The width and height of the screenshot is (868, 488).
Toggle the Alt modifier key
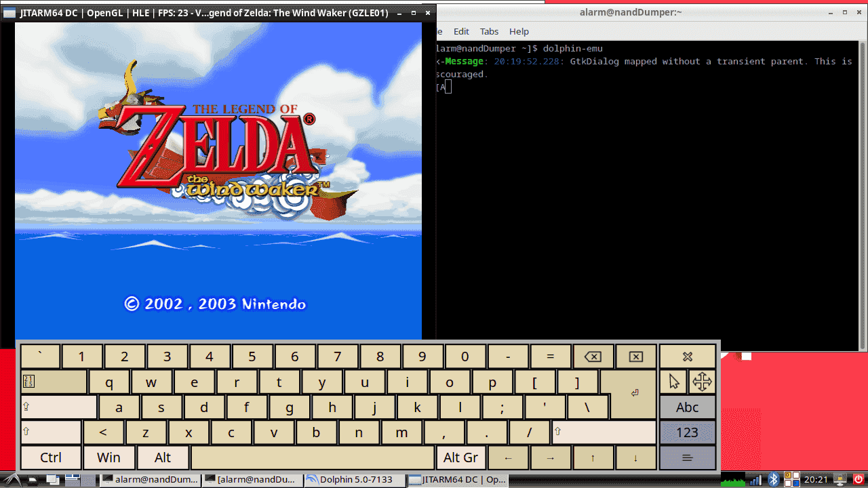(x=163, y=457)
